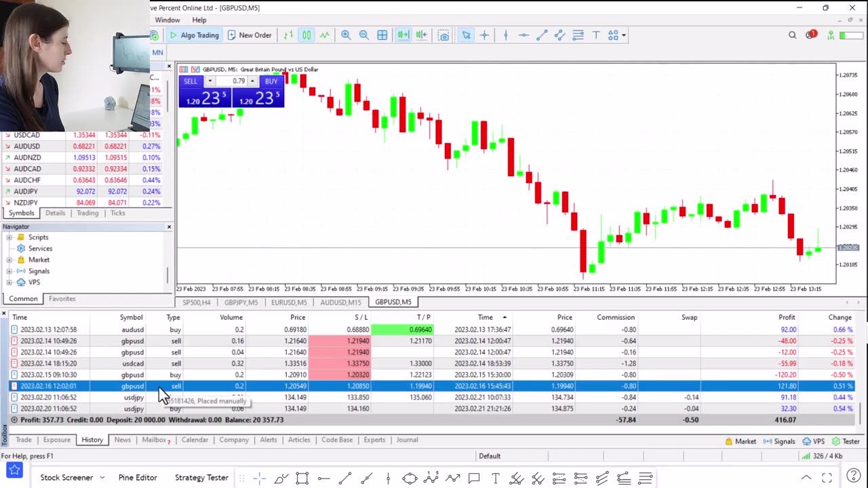This screenshot has height=488, width=868.
Task: Select the comment bubble tool in bottom bar
Action: [474, 479]
